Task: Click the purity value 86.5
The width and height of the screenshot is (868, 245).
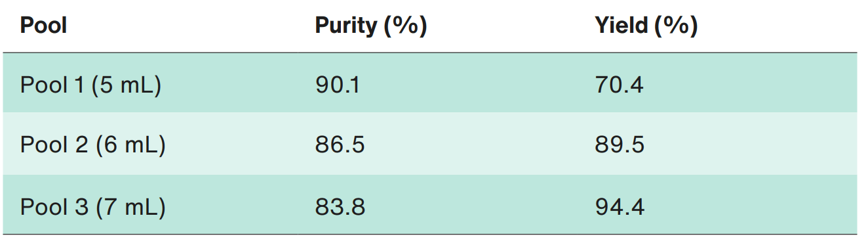Action: pyautogui.click(x=340, y=145)
